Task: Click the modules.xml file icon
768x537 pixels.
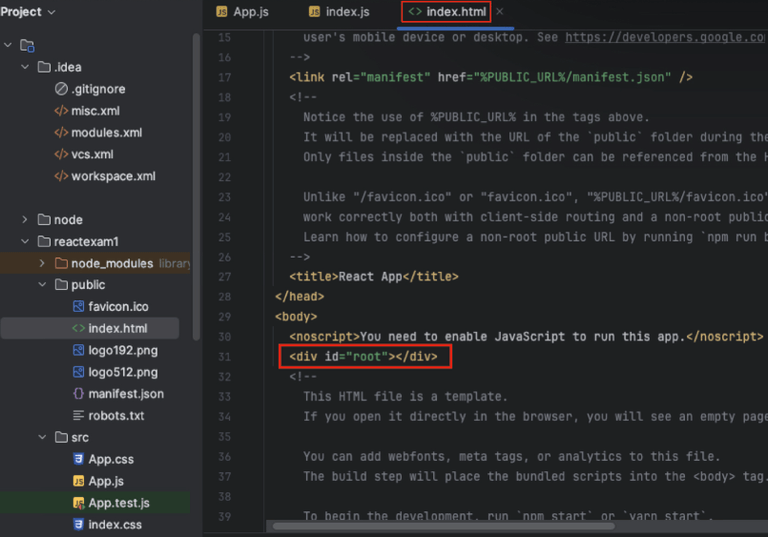Action: [x=61, y=132]
